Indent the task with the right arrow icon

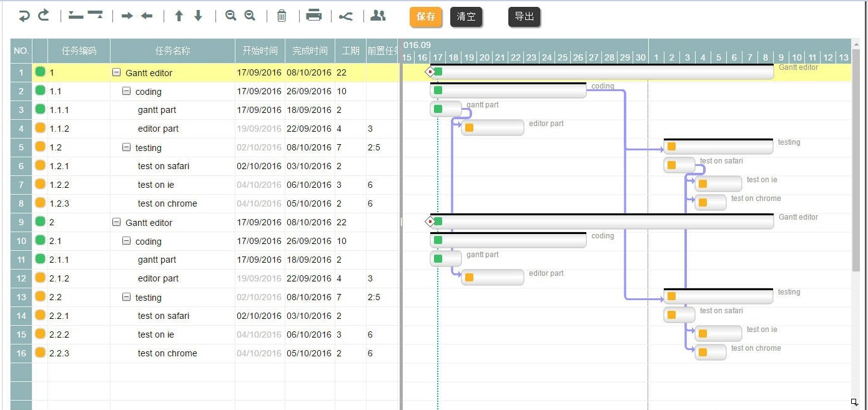127,16
